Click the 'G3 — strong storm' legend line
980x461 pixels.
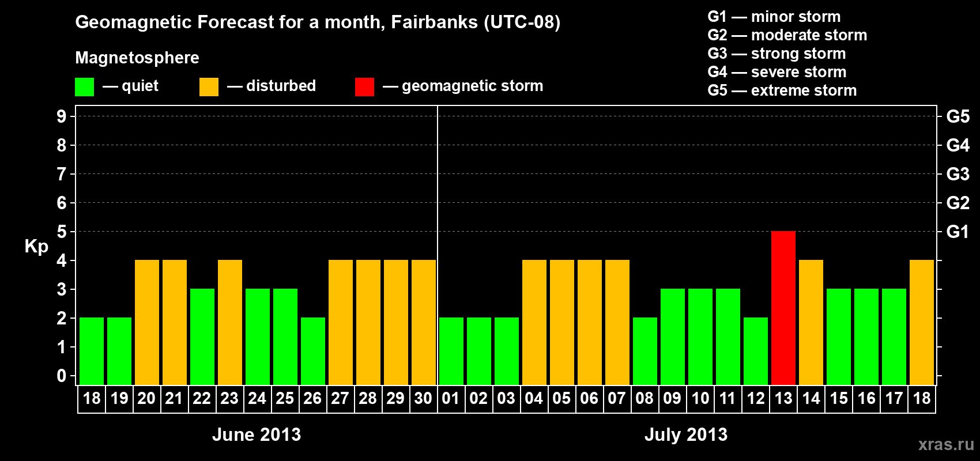point(777,54)
